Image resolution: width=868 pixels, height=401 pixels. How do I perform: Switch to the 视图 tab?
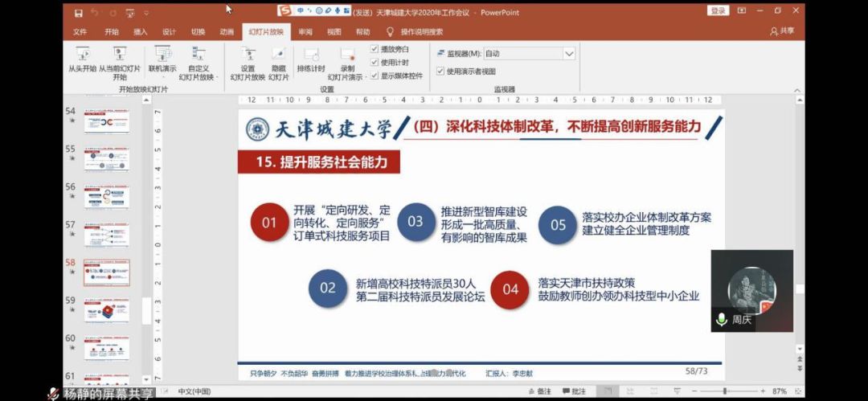pyautogui.click(x=334, y=32)
